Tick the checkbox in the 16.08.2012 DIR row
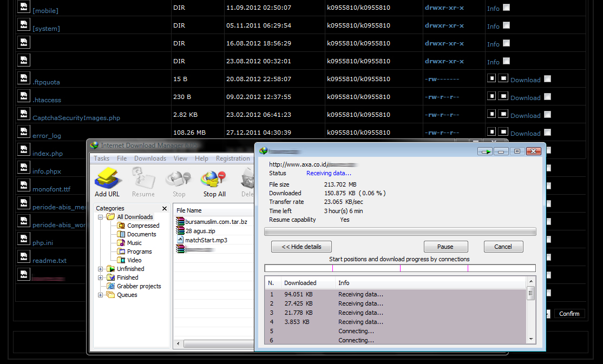The image size is (603, 364). (507, 43)
